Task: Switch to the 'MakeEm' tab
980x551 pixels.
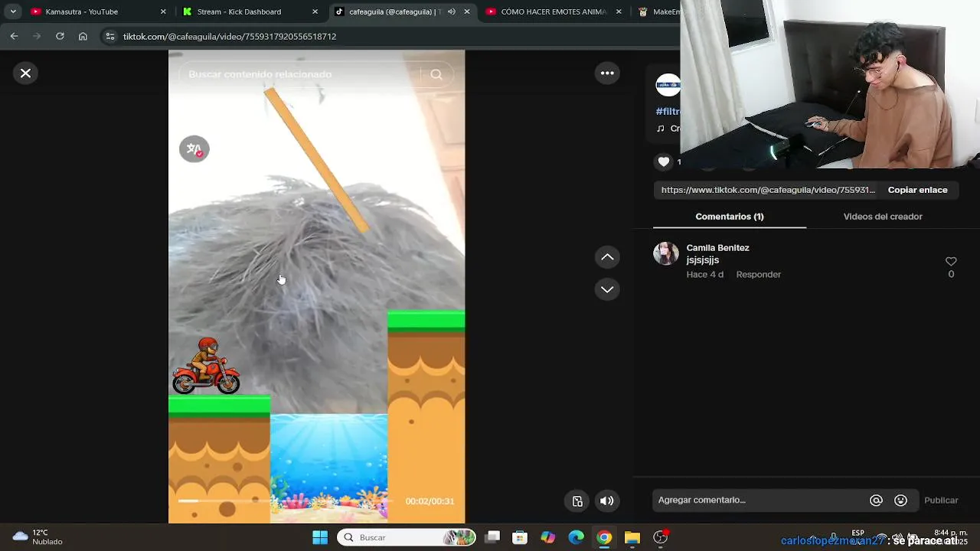Action: tap(658, 11)
